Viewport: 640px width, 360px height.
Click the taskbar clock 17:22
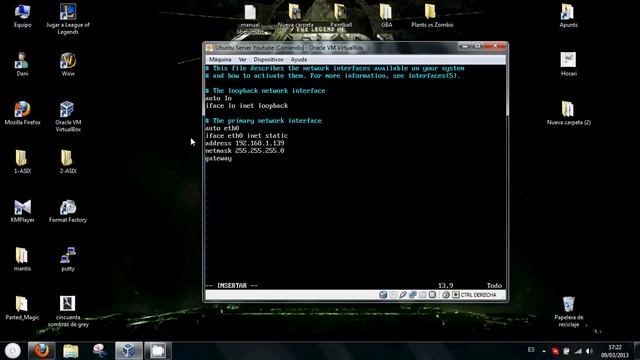pos(614,351)
